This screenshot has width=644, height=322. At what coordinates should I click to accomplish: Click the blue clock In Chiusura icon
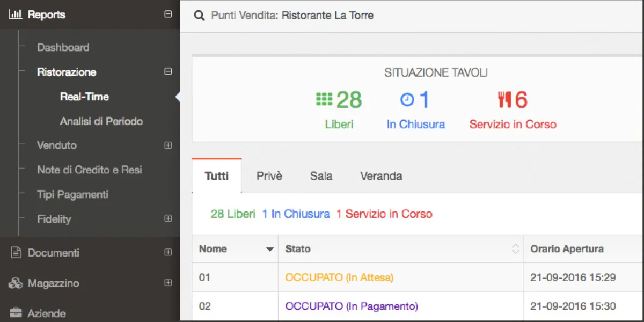[x=407, y=99]
